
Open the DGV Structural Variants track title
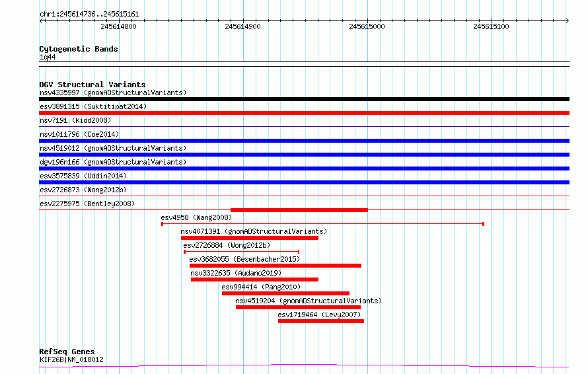pyautogui.click(x=92, y=85)
